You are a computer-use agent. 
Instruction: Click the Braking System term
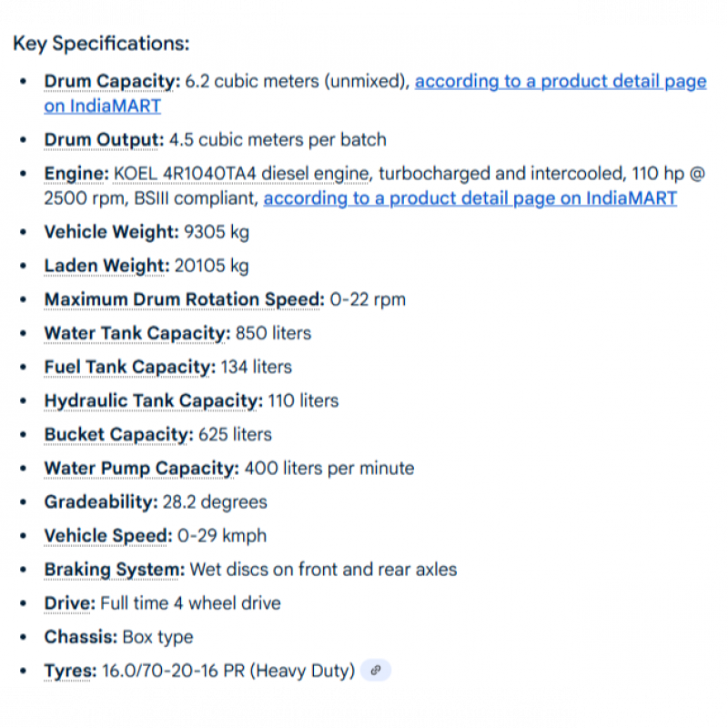114,570
